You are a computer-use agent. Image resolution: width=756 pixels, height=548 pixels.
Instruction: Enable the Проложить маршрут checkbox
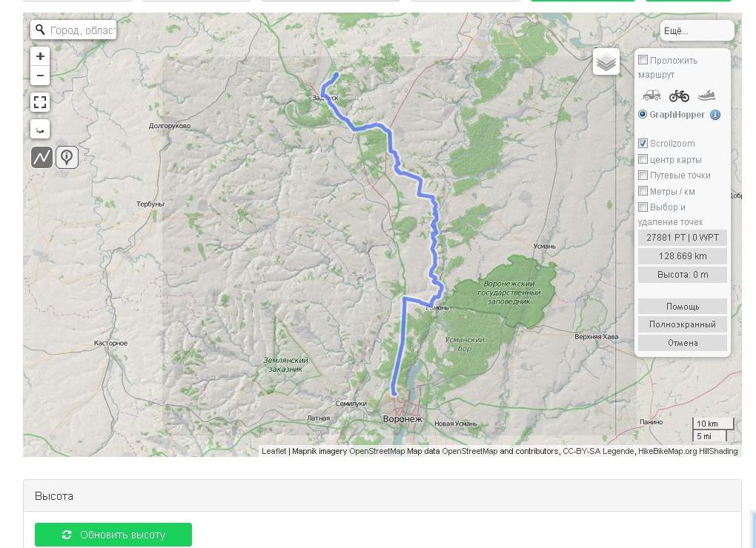[643, 60]
